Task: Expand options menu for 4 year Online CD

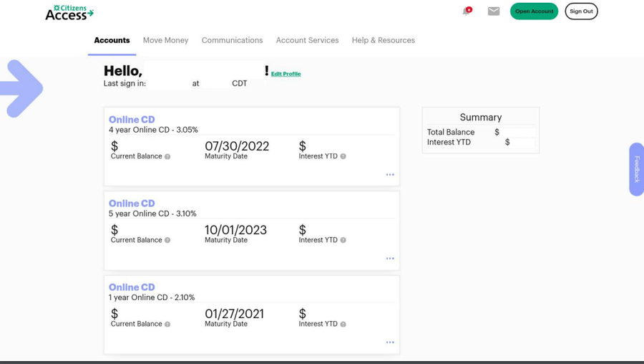Action: 390,175
